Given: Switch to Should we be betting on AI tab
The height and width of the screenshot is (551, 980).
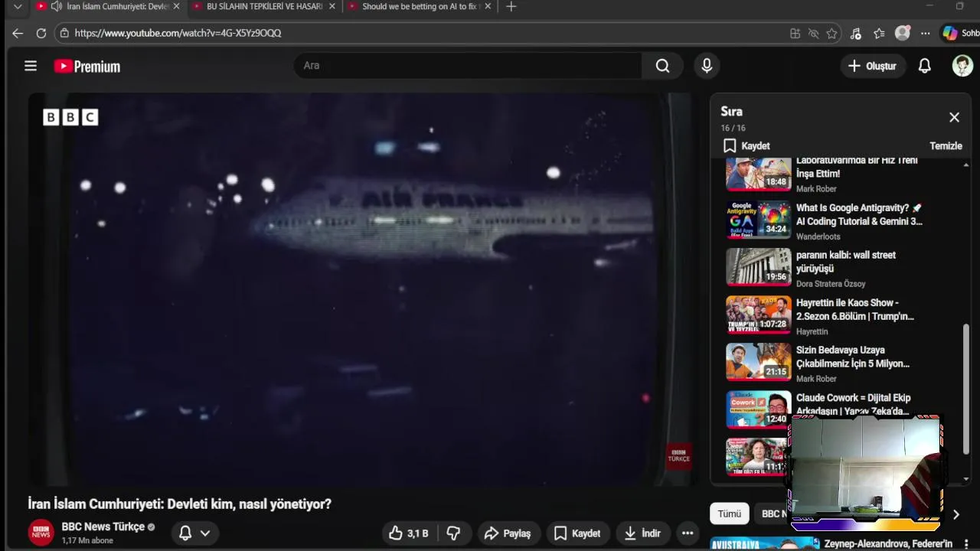Looking at the screenshot, I should 420,7.
